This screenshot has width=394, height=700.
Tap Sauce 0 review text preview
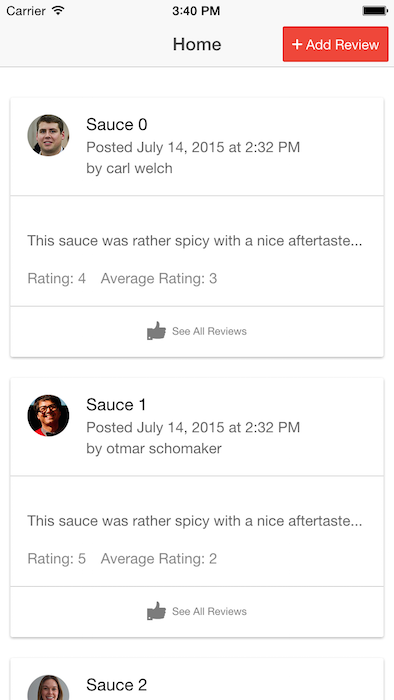195,241
